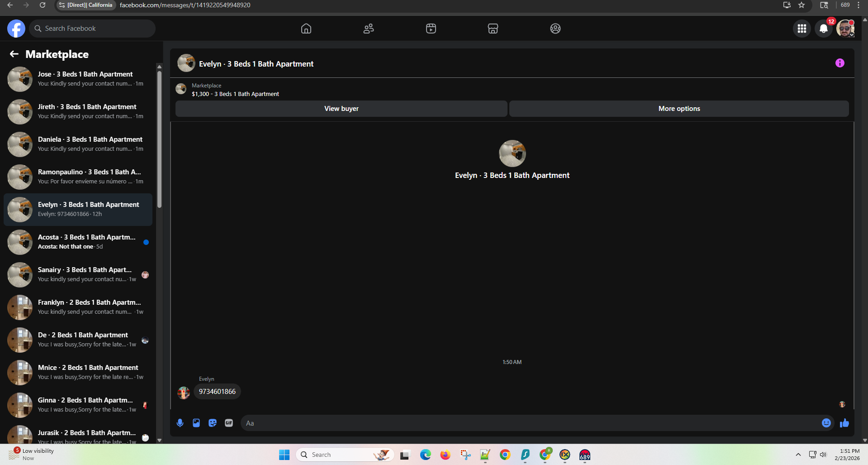The width and height of the screenshot is (868, 465).
Task: Open the conversation information icon
Action: [x=840, y=63]
